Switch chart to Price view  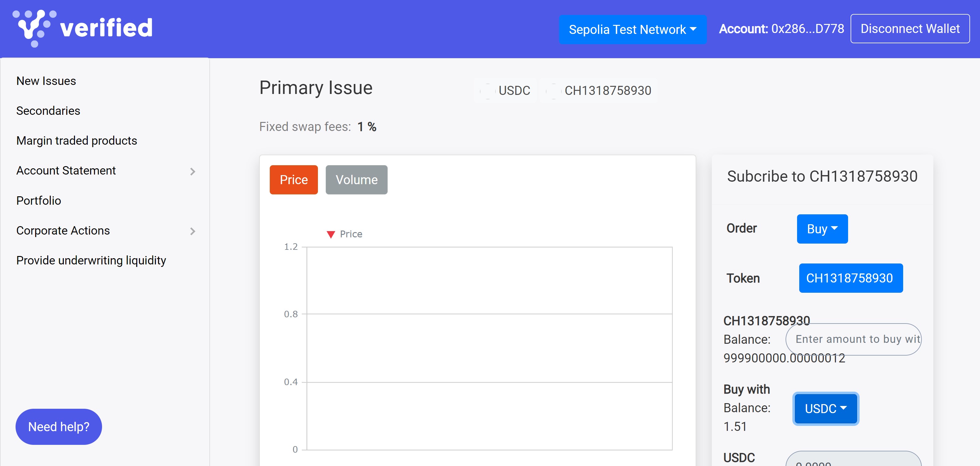293,179
